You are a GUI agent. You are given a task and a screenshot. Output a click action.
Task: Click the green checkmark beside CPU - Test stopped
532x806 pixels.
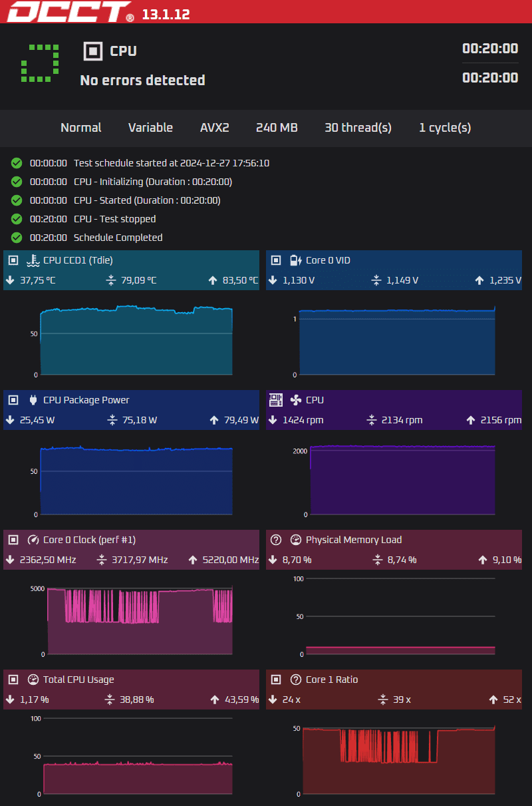click(x=17, y=219)
